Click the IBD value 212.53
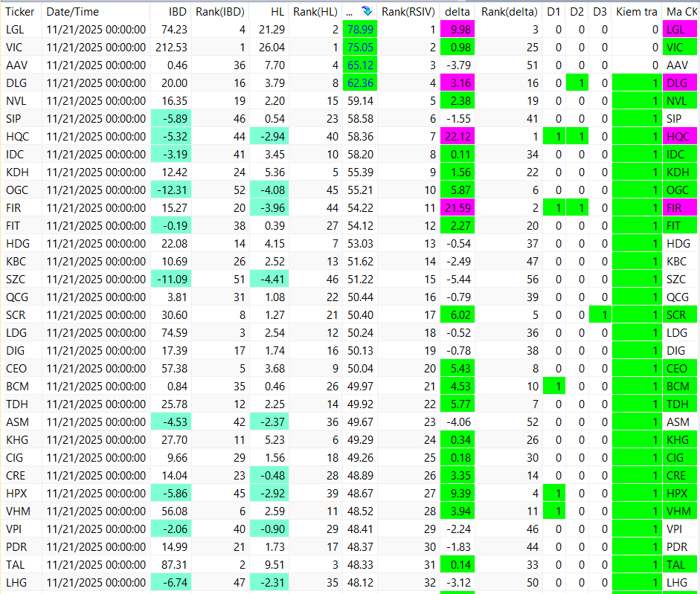700x594 pixels. point(171,48)
